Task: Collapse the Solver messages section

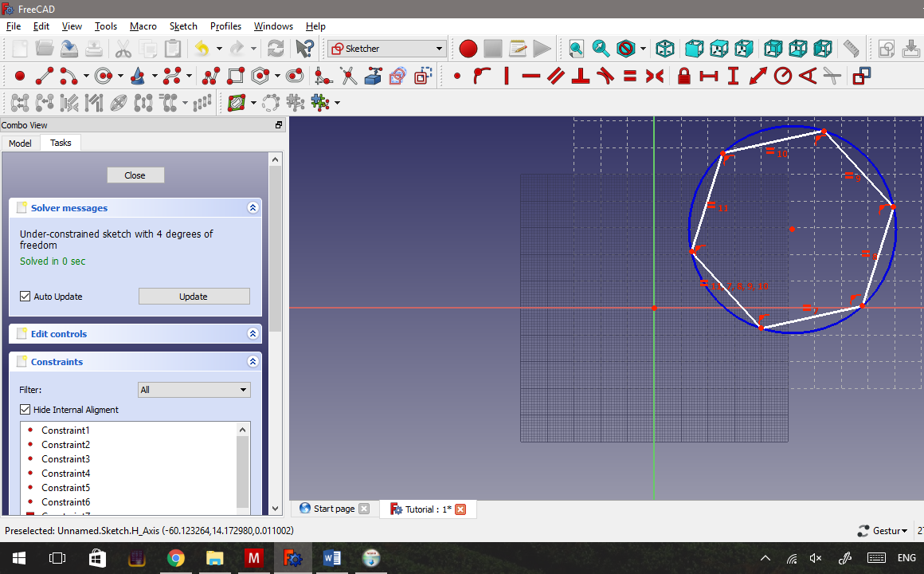Action: (253, 207)
